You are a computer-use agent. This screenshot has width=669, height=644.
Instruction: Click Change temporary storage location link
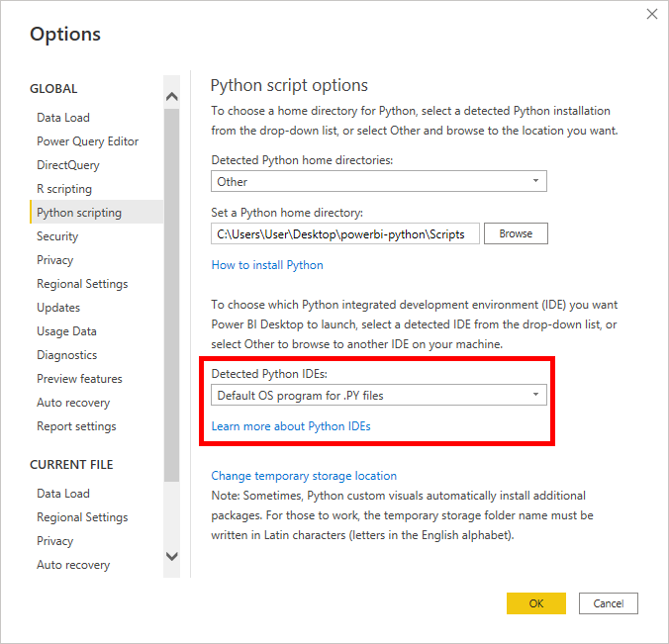[304, 476]
